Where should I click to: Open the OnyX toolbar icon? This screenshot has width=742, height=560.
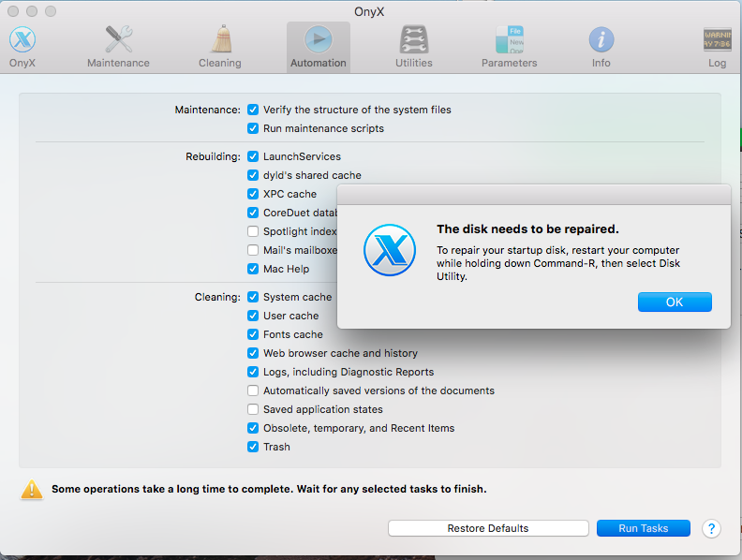(x=22, y=47)
